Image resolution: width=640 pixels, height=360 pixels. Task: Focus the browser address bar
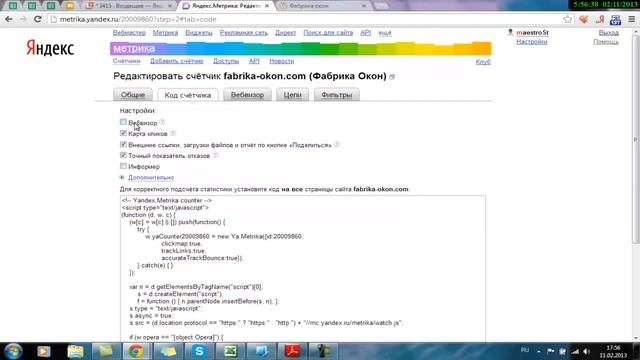[304, 19]
